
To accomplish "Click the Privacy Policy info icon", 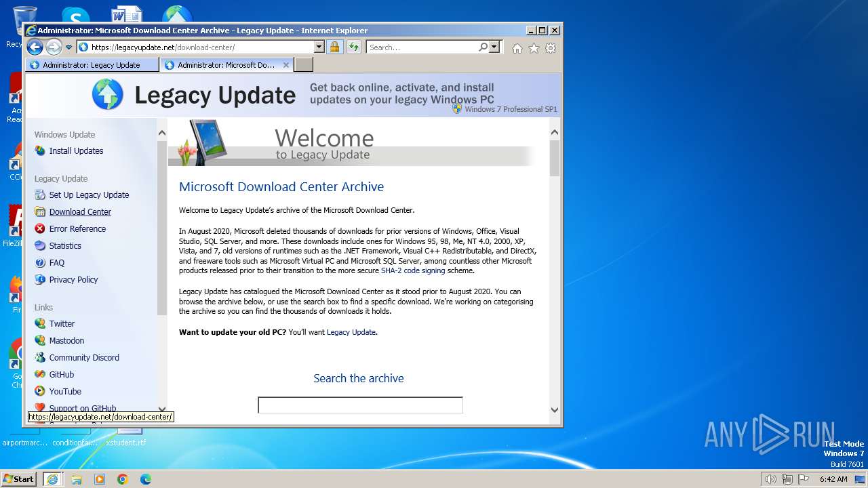I will tap(40, 279).
